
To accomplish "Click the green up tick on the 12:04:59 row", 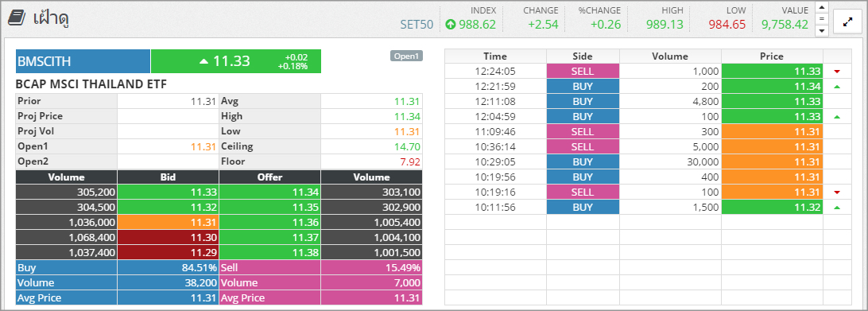I will click(x=837, y=117).
